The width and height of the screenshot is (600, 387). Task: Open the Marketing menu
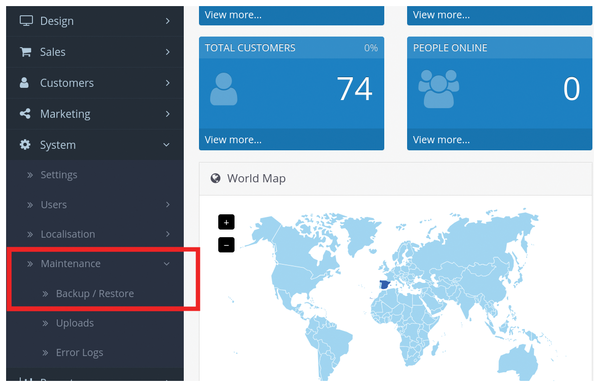pos(95,114)
